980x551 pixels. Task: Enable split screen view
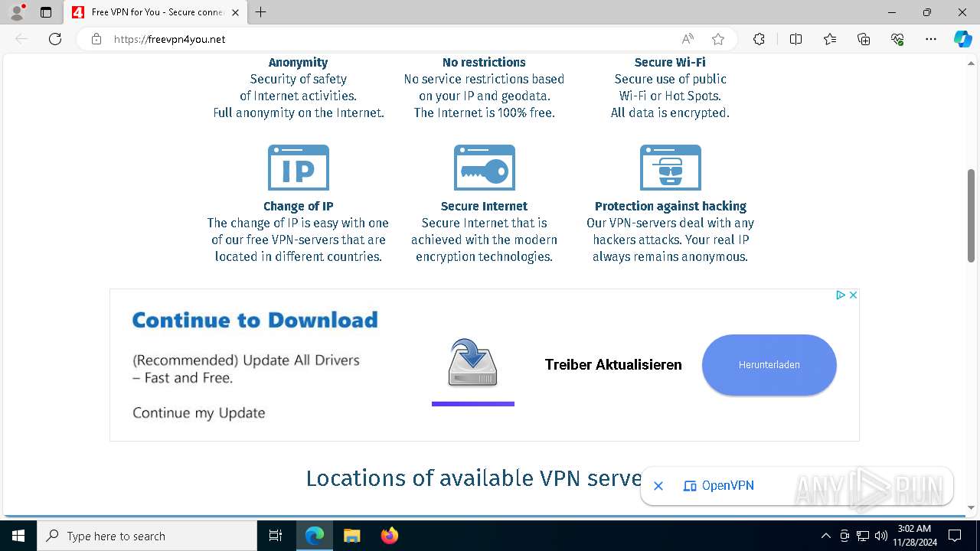(795, 39)
